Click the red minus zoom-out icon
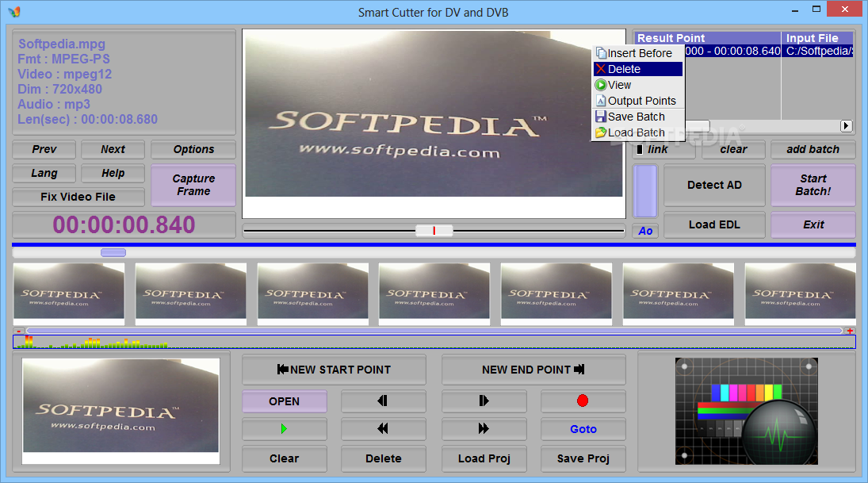This screenshot has width=868, height=483. point(19,331)
